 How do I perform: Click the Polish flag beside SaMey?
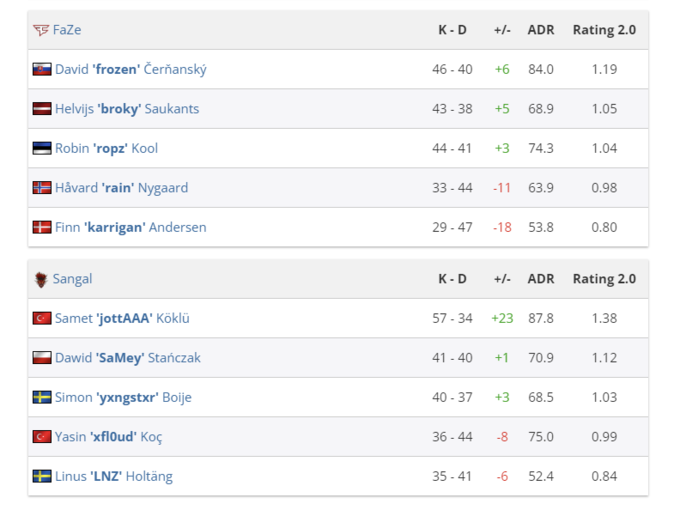coord(42,358)
